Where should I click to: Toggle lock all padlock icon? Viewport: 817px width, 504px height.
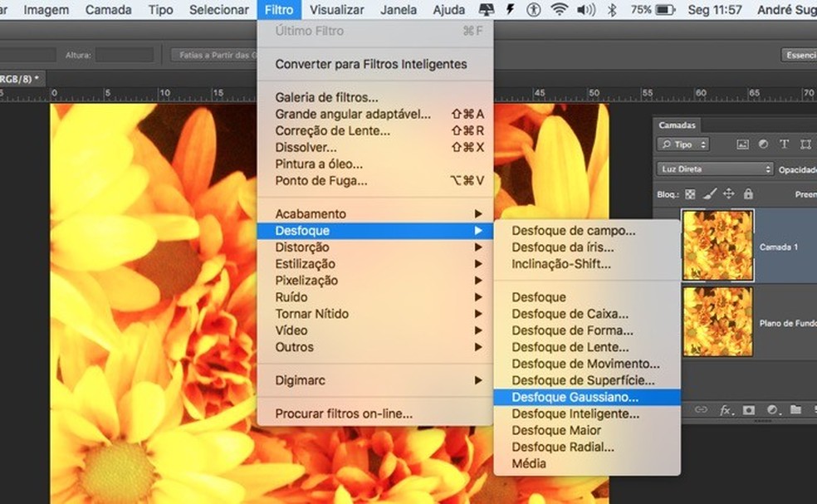pos(748,194)
